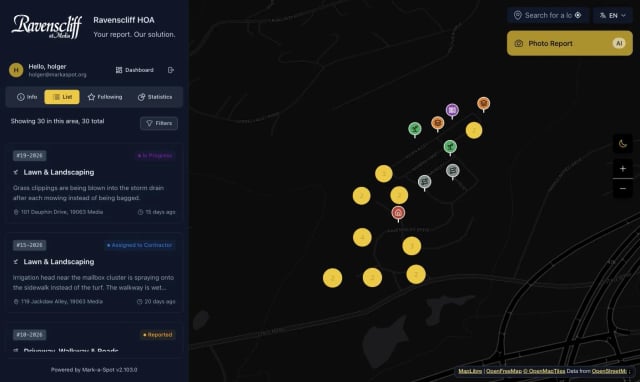Screen dimensions: 640x382
Task: Start a Photo Report
Action: (570, 43)
